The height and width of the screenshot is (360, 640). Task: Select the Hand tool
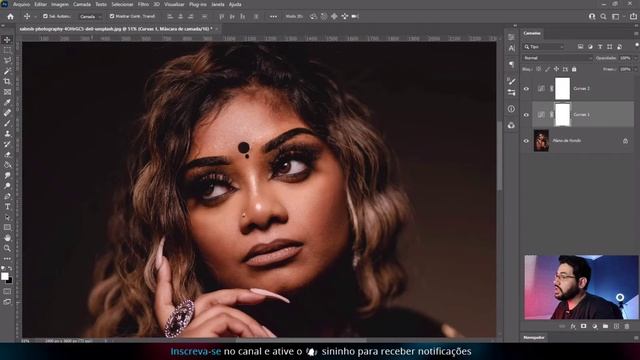(7, 238)
